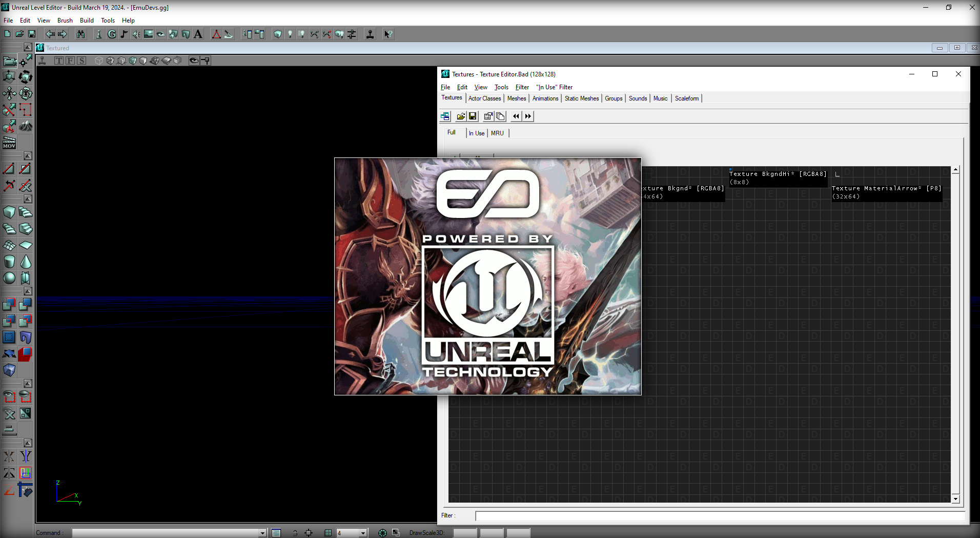
Task: Click the Redo arrow icon
Action: (63, 34)
